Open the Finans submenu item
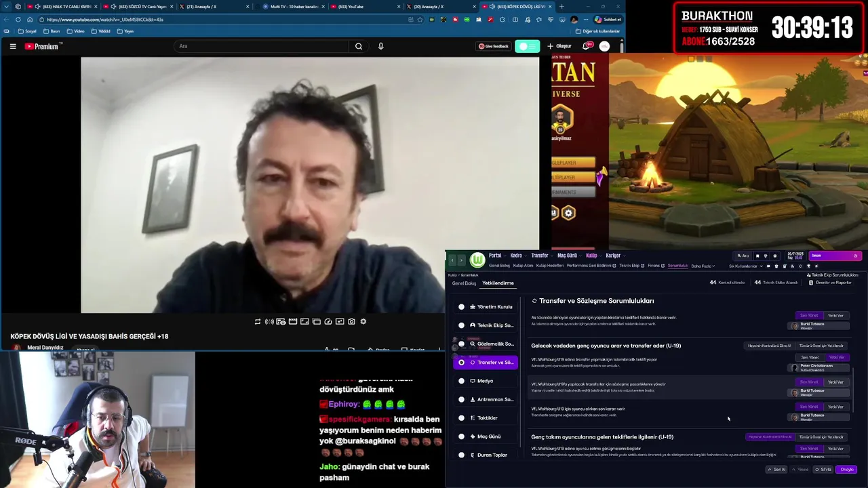The image size is (868, 488). 655,266
